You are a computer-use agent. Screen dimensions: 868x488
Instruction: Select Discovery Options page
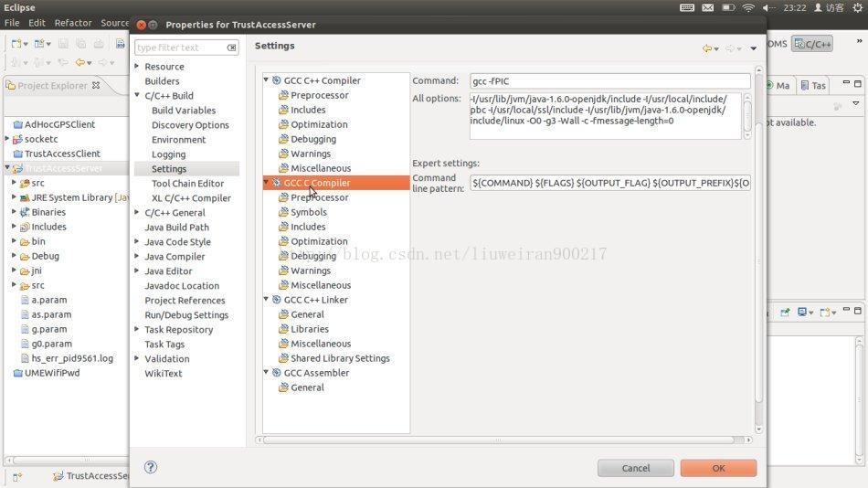pos(190,125)
